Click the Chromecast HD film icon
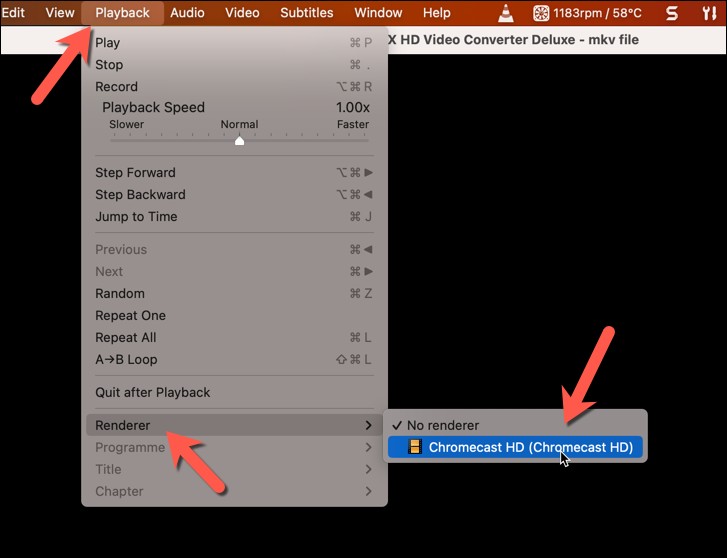 (x=415, y=447)
